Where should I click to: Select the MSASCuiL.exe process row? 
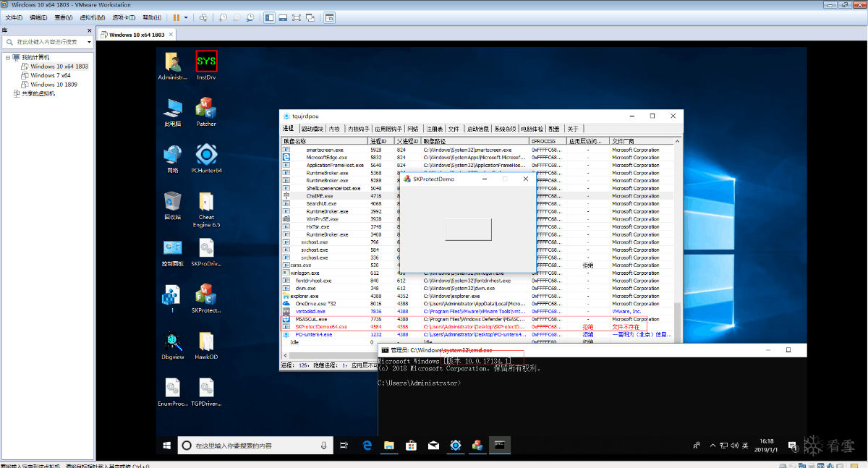pos(478,319)
